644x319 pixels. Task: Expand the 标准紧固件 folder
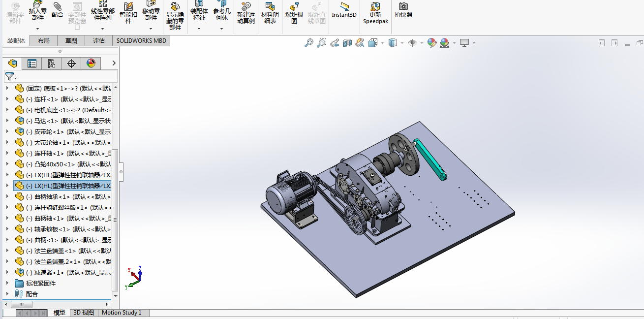pyautogui.click(x=7, y=283)
